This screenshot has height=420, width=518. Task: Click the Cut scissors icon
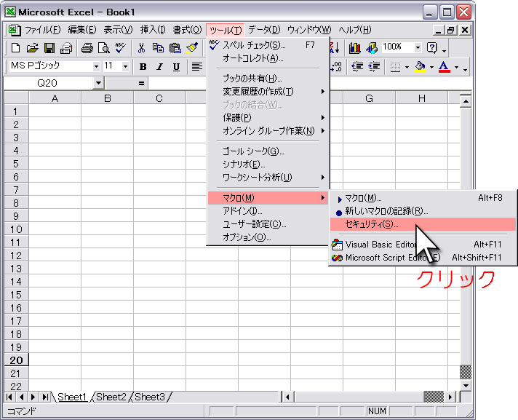[x=141, y=48]
